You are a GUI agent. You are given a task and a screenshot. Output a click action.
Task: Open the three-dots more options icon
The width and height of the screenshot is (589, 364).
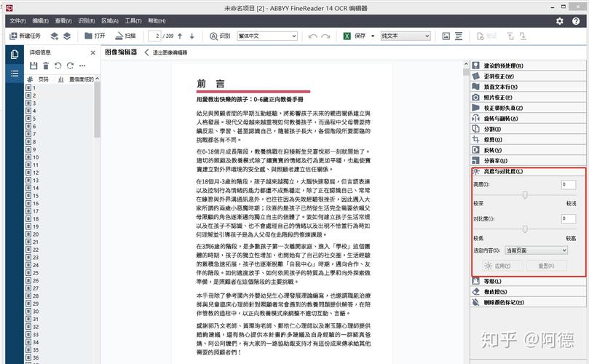coord(82,66)
